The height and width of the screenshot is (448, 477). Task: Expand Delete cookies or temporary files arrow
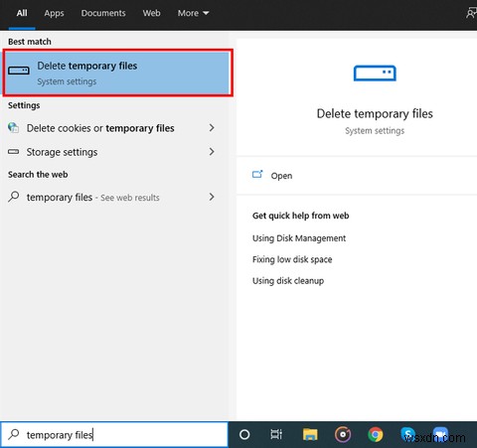[212, 127]
